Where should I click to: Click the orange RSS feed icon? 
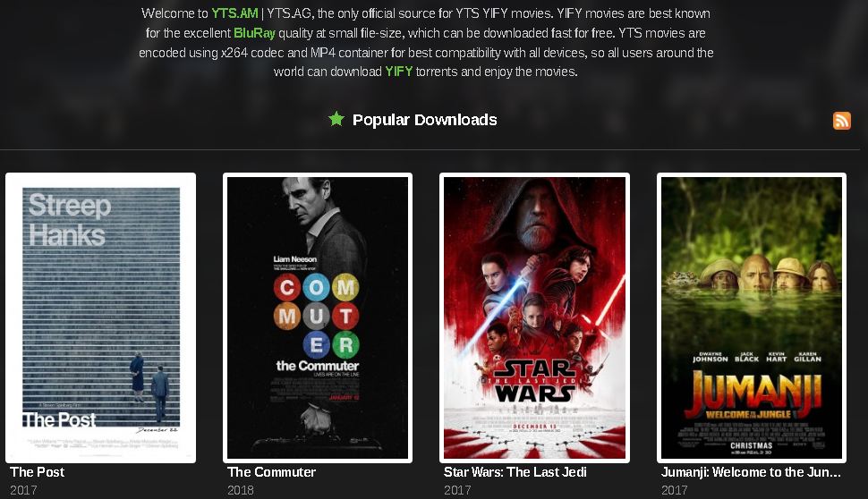[841, 121]
